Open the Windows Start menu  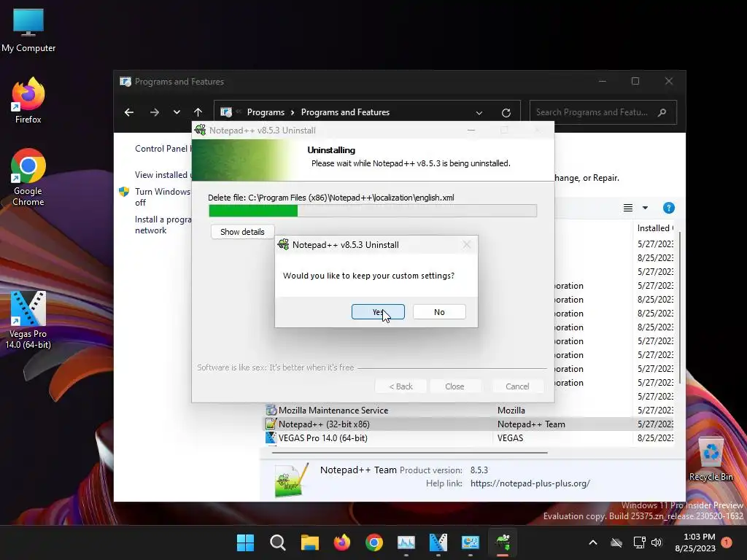click(x=245, y=542)
